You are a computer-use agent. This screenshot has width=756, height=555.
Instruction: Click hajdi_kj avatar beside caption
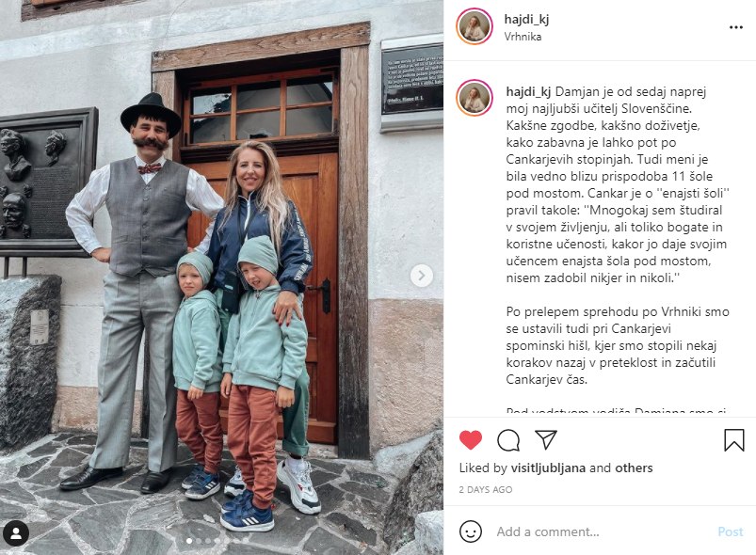click(x=475, y=98)
